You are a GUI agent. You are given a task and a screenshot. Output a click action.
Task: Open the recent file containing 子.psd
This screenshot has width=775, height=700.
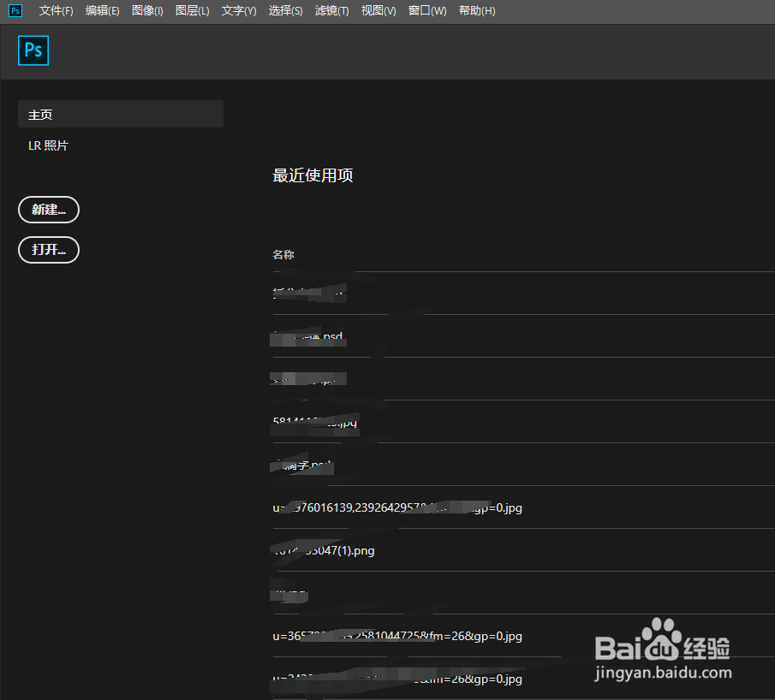point(302,466)
